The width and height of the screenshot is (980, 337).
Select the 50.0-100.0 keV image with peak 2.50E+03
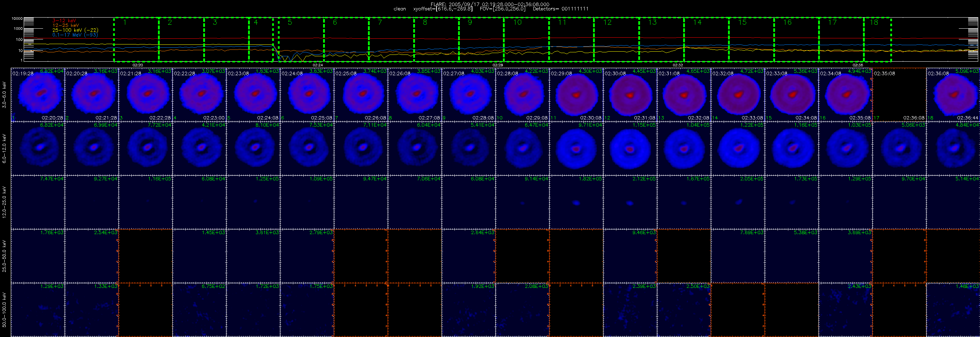tap(684, 310)
